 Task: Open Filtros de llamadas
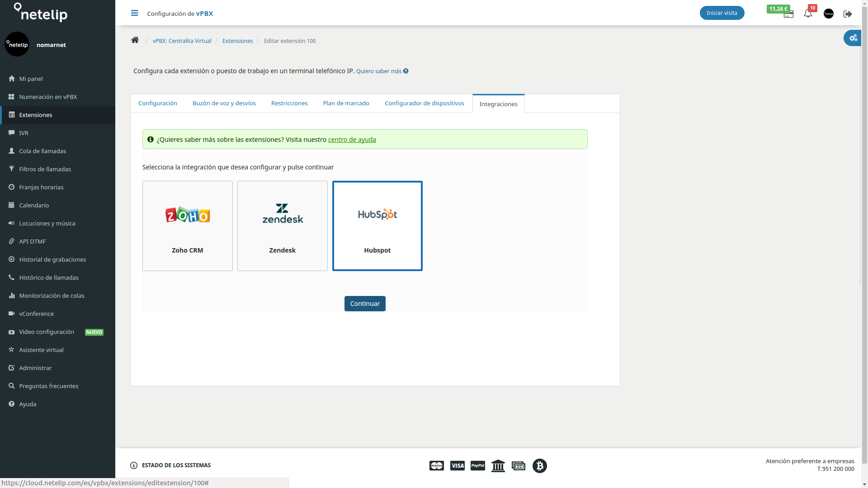tap(58, 169)
